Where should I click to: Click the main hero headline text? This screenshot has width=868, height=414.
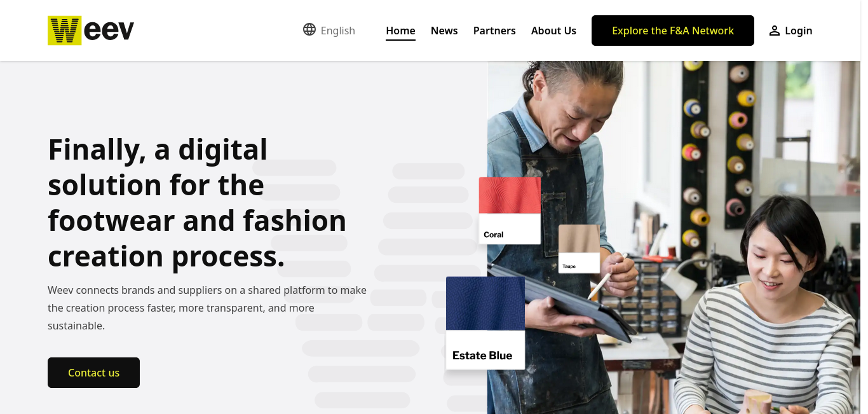coord(198,203)
